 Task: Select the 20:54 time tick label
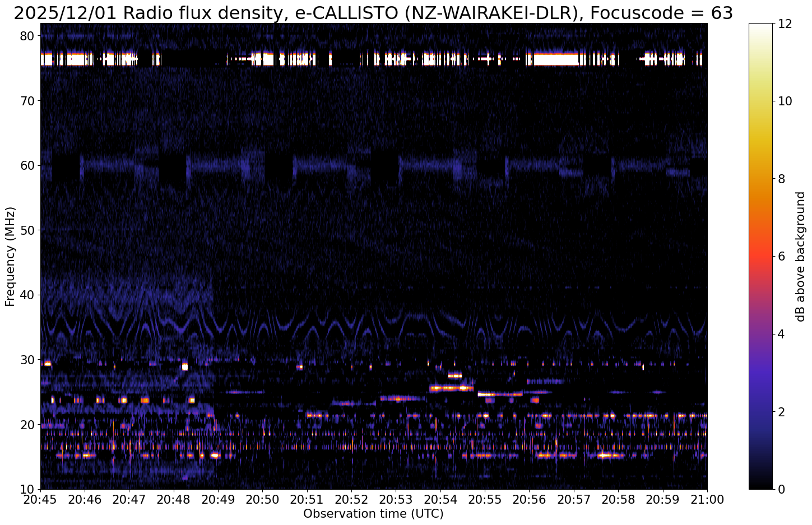[440, 499]
